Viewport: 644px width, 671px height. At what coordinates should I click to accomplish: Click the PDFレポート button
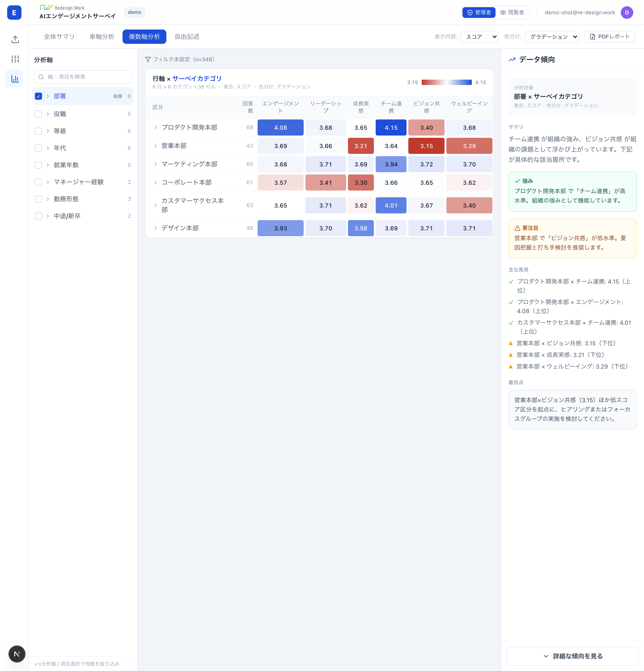pos(609,37)
